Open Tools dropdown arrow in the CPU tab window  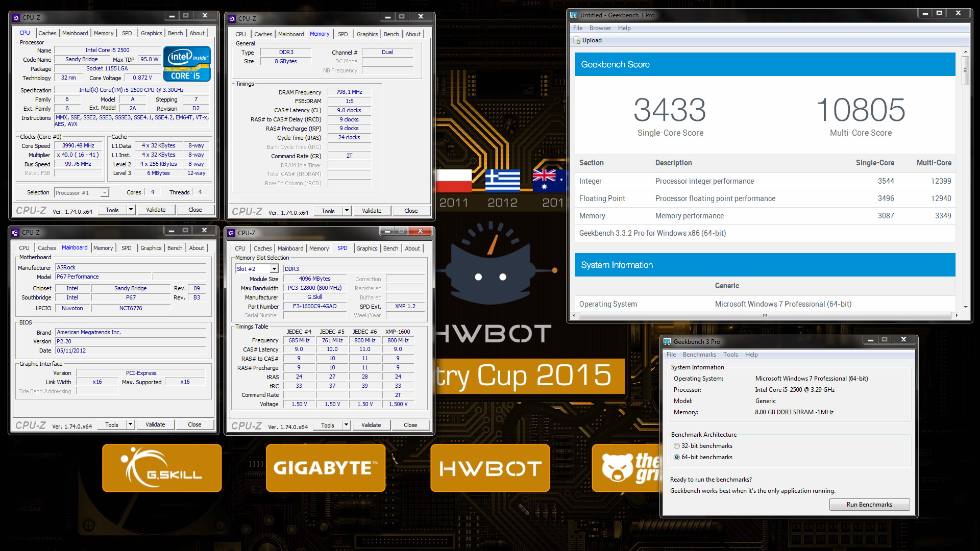tap(131, 210)
